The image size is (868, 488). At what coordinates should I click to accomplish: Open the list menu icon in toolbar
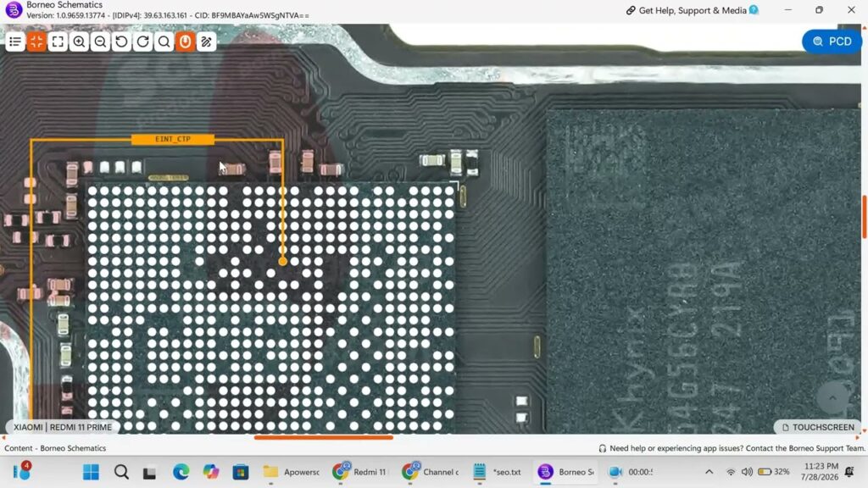[15, 42]
